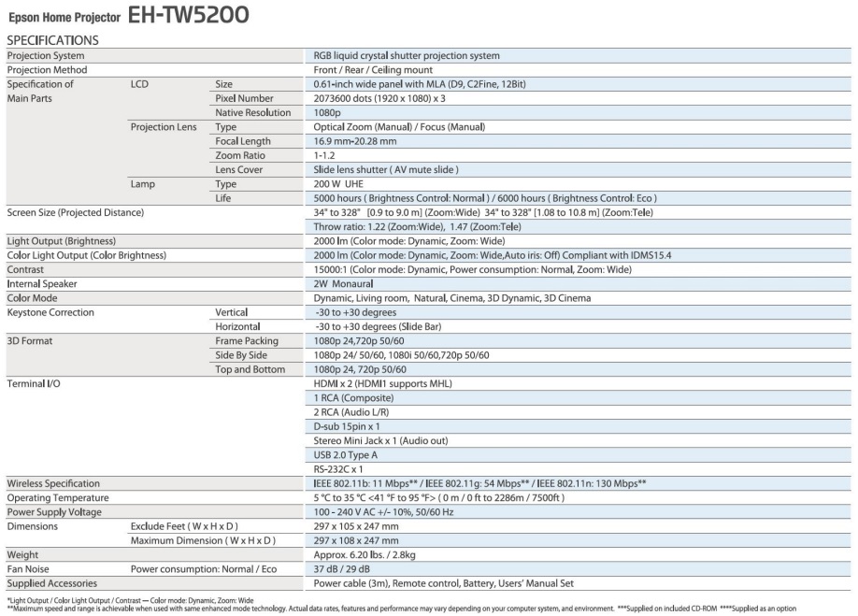This screenshot has width=858, height=616.
Task: Select "0.61-inch wide panel with MLA" value
Action: pos(420,84)
